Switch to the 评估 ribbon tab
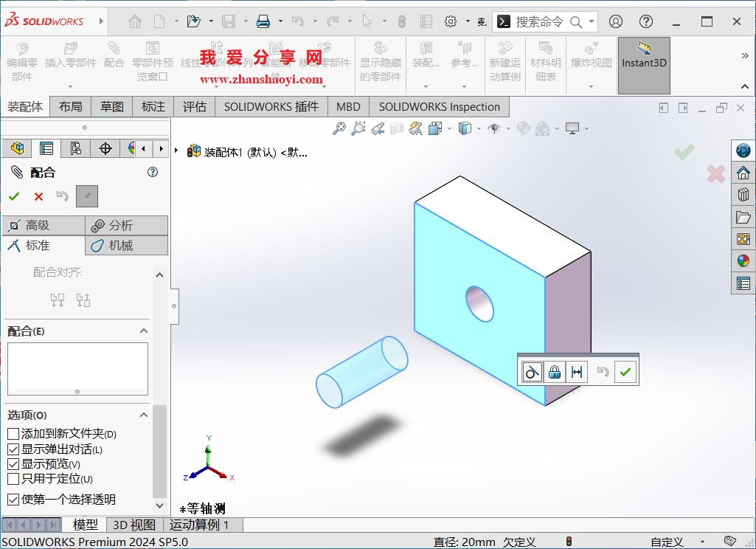Image resolution: width=756 pixels, height=549 pixels. tap(194, 106)
